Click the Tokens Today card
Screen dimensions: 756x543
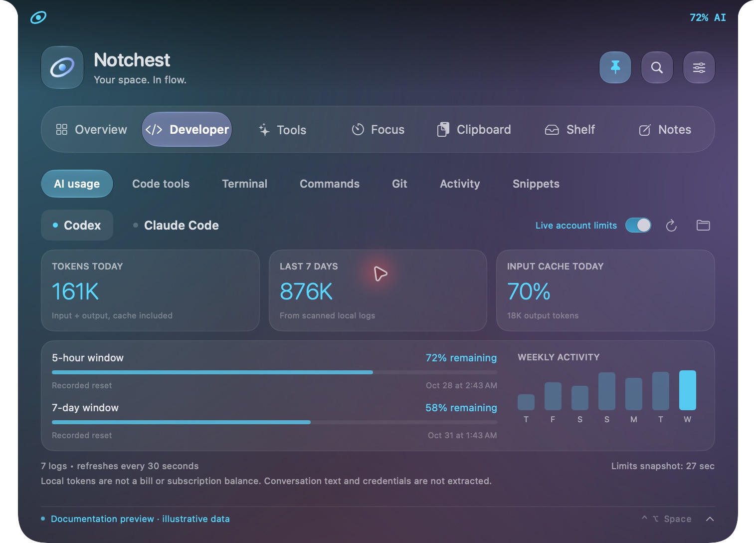150,290
